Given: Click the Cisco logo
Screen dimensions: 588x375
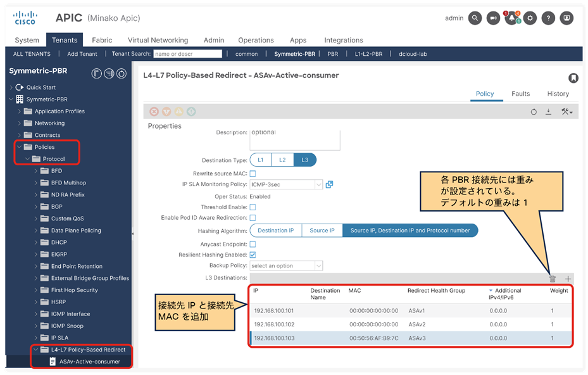Looking at the screenshot, I should coord(25,18).
